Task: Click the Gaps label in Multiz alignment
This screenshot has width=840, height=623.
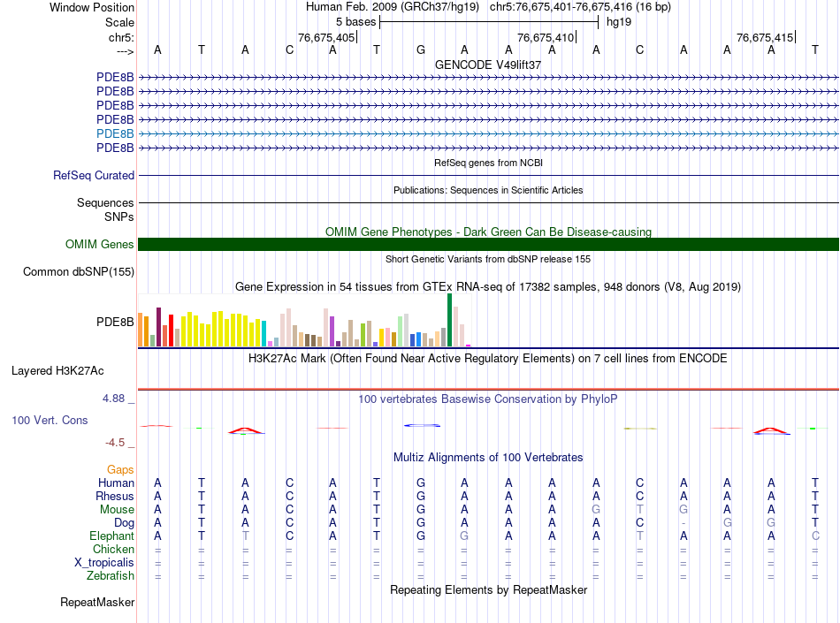Action: click(x=120, y=469)
